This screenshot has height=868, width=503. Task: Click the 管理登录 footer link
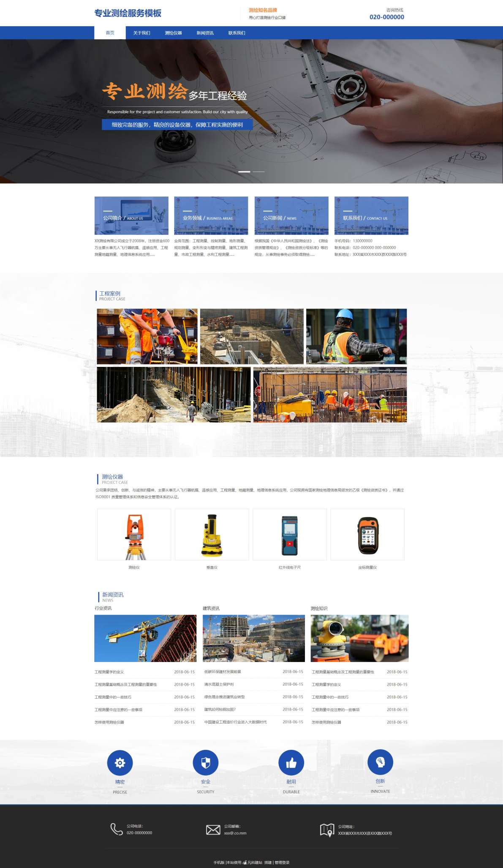tap(282, 863)
